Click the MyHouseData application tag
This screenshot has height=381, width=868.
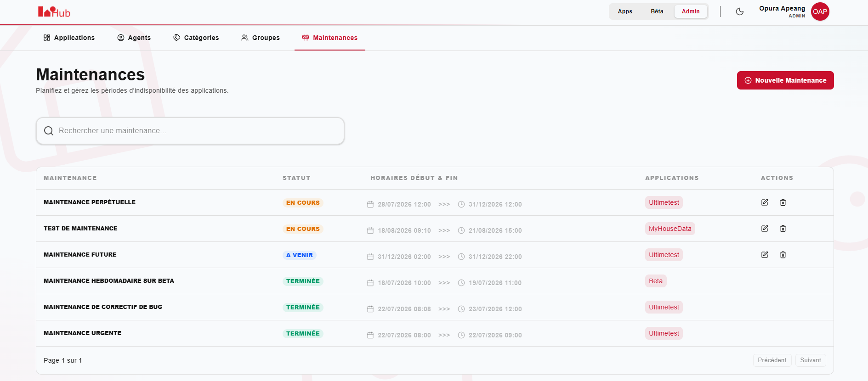670,229
